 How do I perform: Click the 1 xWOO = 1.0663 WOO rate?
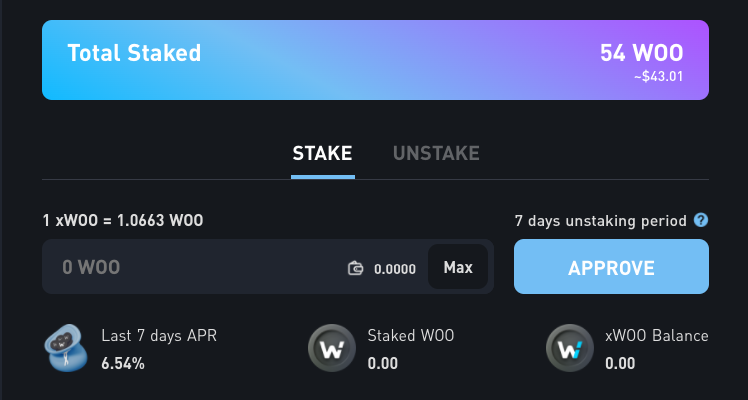click(x=123, y=220)
